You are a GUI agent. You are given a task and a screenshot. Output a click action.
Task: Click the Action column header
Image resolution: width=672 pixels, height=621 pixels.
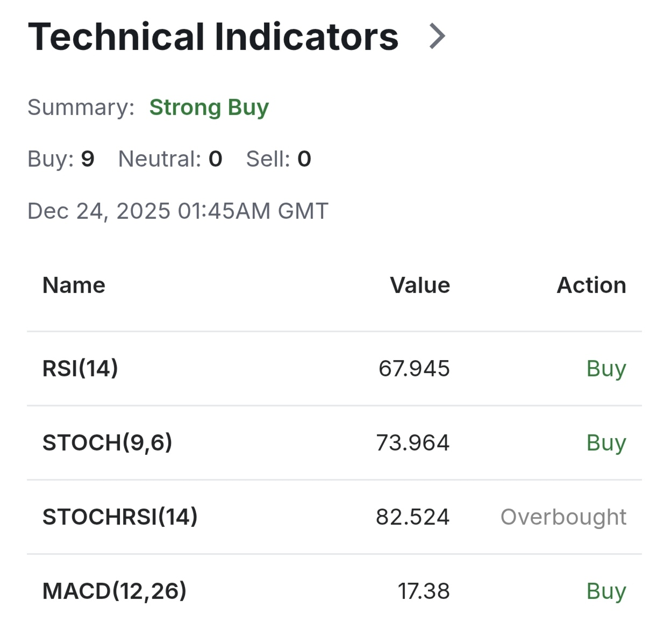pos(591,285)
